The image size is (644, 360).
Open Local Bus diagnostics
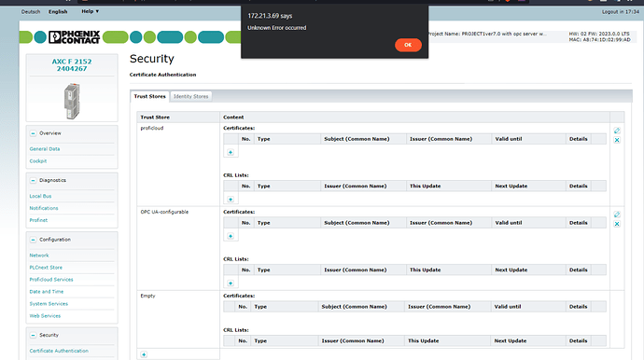click(40, 196)
